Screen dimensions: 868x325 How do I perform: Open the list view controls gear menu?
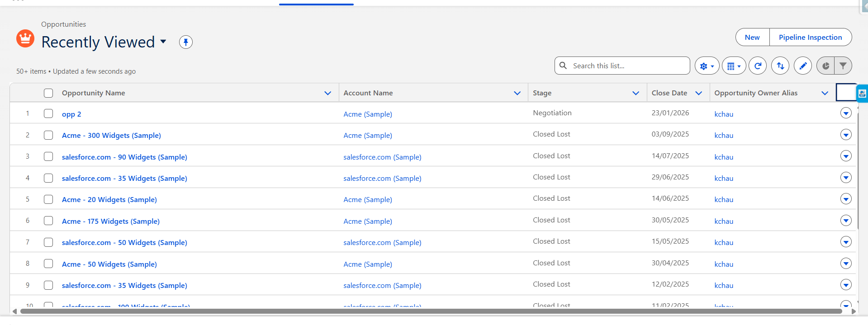click(707, 66)
